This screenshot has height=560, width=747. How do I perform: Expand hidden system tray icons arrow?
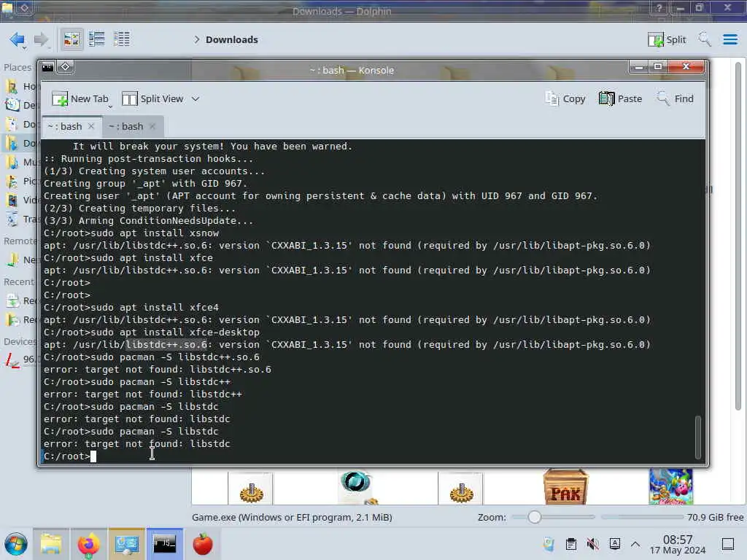[635, 544]
